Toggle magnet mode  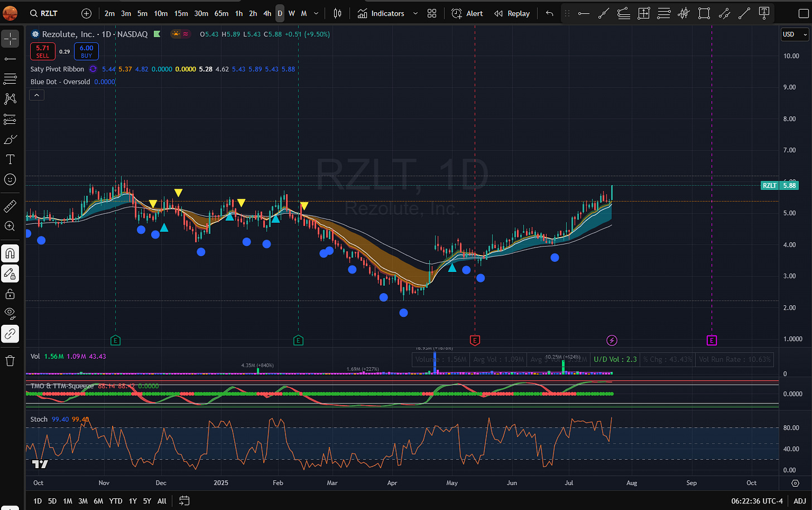(x=10, y=253)
